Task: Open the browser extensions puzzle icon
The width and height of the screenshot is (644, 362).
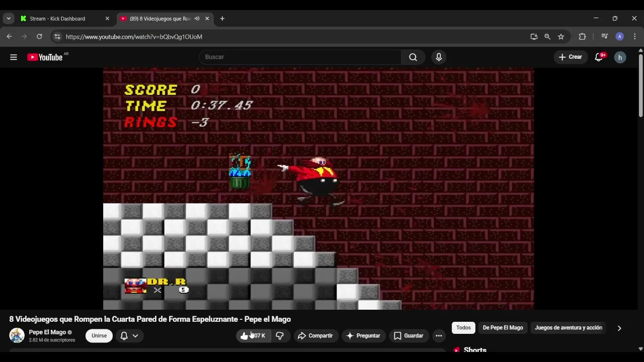Action: (x=582, y=37)
